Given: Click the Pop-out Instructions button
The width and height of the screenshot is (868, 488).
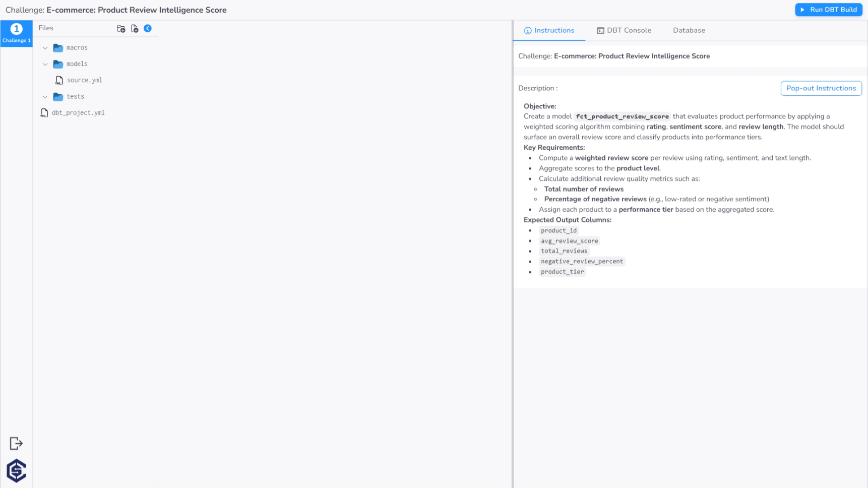Looking at the screenshot, I should click(x=821, y=88).
